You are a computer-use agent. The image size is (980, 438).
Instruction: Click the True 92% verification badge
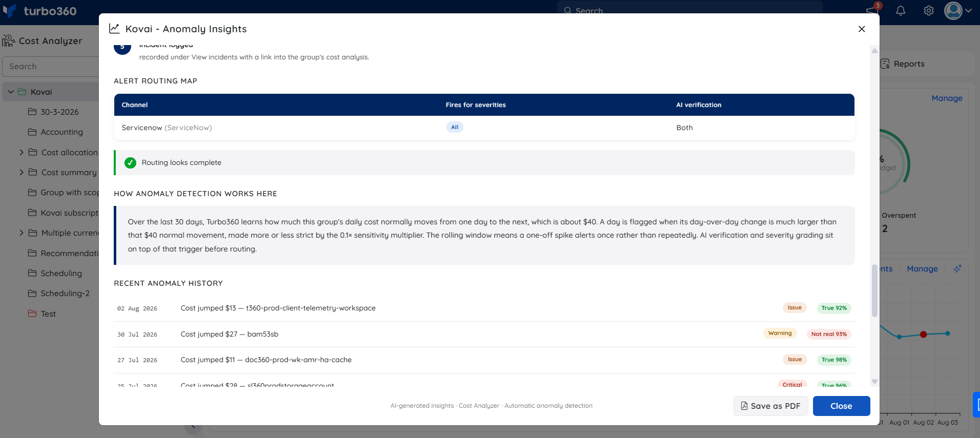point(834,308)
